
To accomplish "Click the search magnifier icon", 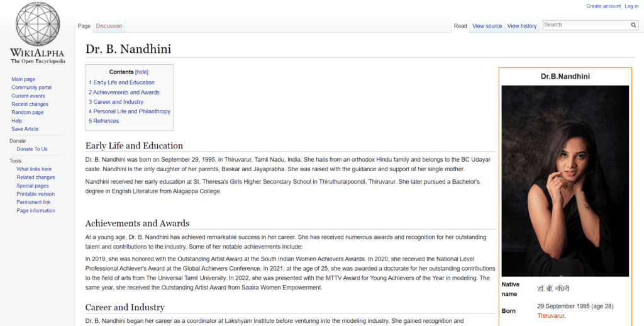I will click(x=633, y=25).
